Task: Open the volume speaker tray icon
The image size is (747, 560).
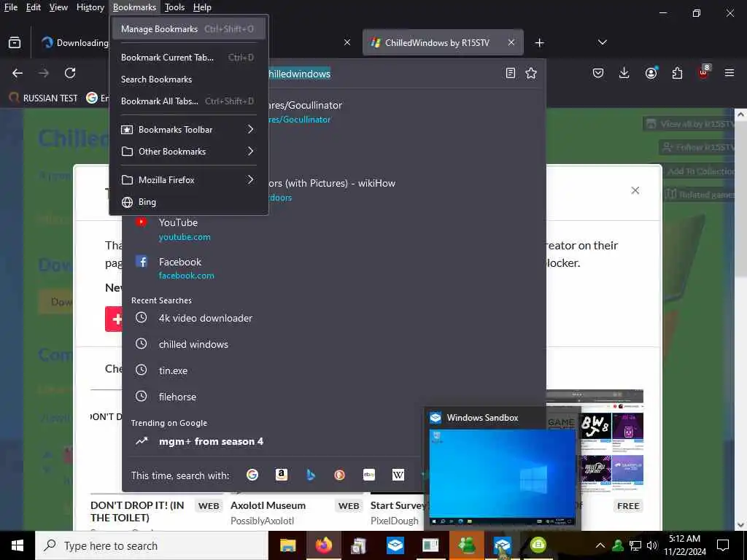Action: point(652,545)
